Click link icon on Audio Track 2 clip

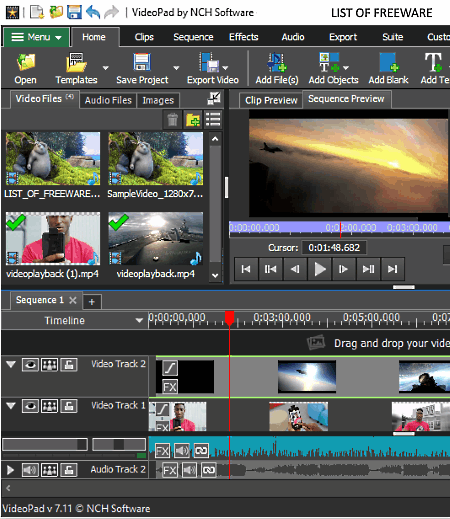click(209, 470)
